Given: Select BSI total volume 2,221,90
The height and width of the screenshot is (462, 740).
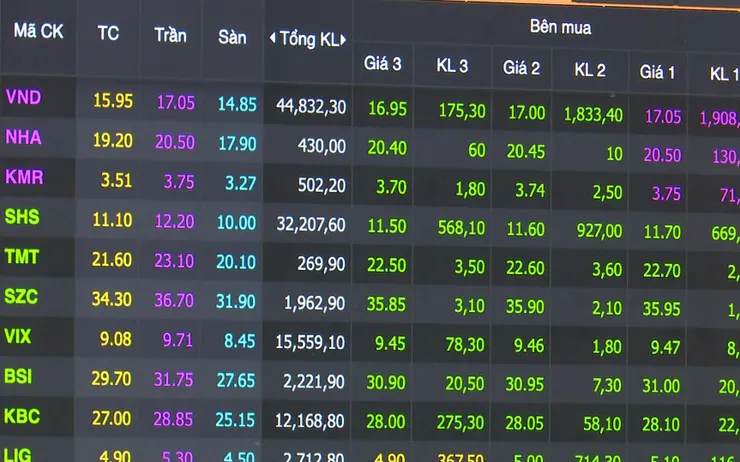Looking at the screenshot, I should tap(314, 381).
